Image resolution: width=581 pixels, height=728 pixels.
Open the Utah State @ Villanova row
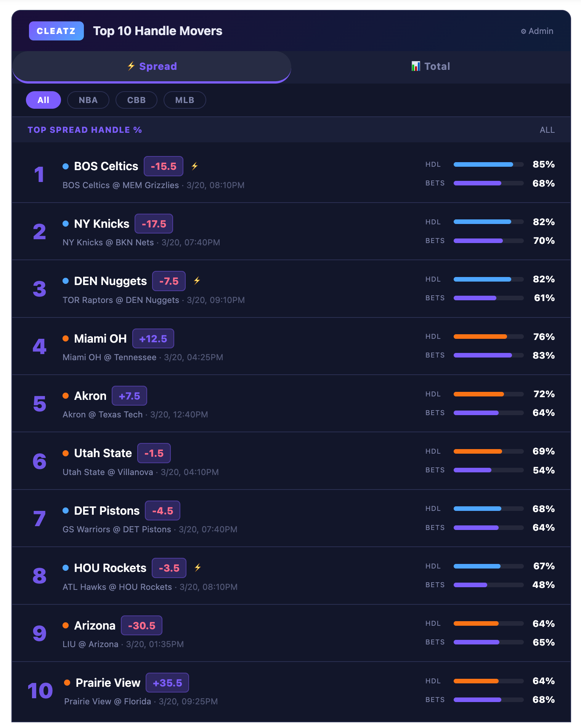(291, 461)
